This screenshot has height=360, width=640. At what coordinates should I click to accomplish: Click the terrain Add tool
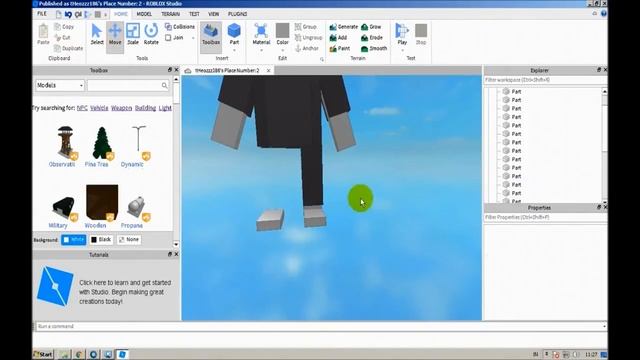[338, 38]
